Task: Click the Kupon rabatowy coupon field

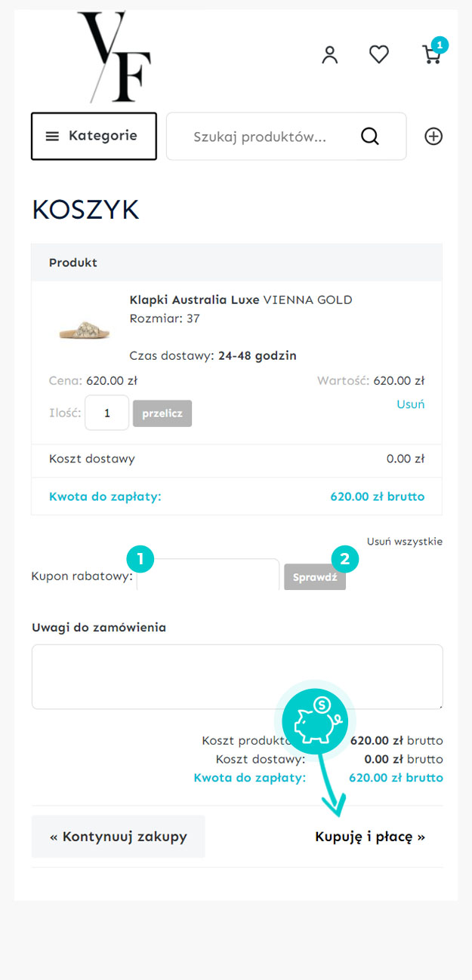Action: [208, 576]
